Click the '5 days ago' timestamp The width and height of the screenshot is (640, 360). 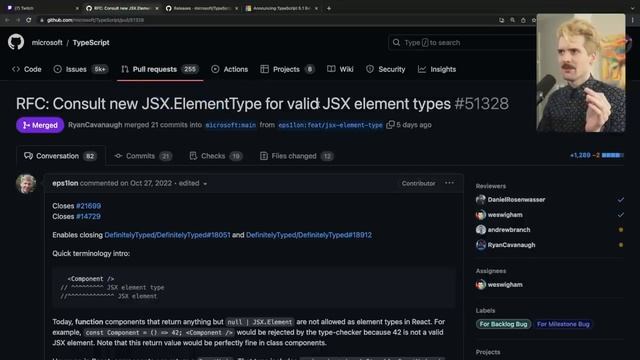point(414,125)
